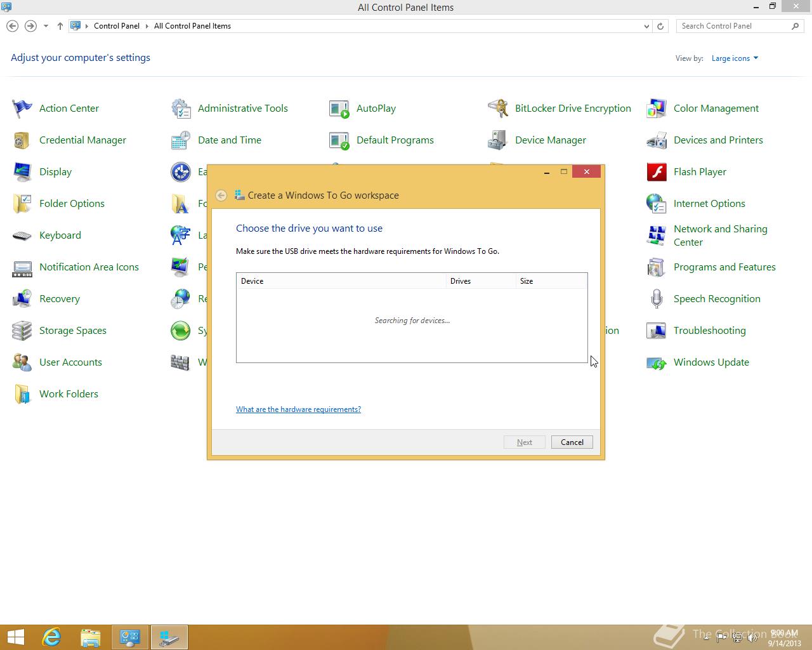
Task: Switch to Windows To Go taskbar button
Action: pos(169,637)
